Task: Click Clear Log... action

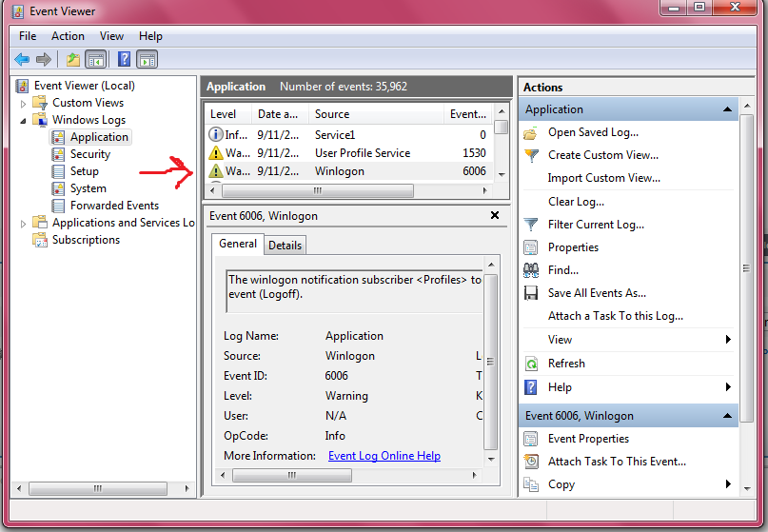Action: [576, 202]
